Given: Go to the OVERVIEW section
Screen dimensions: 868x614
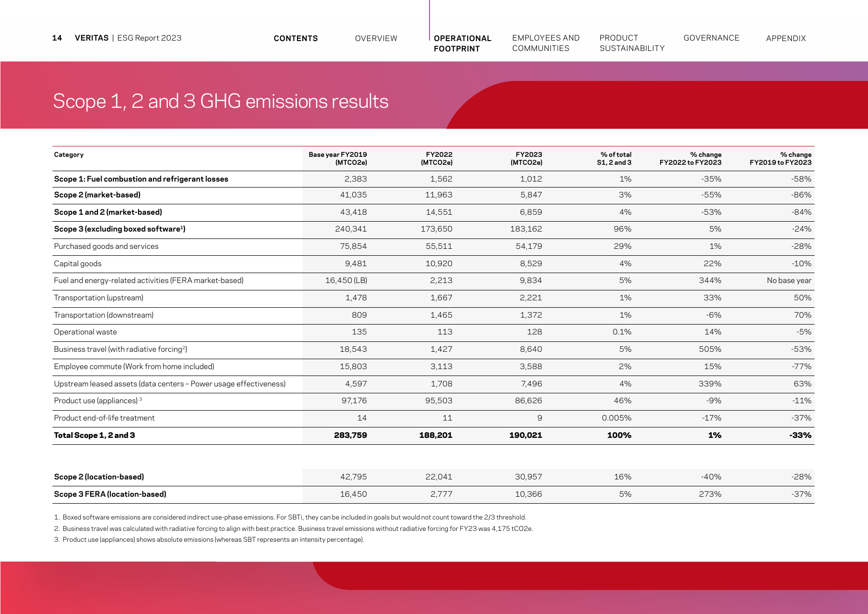Looking at the screenshot, I should (376, 39).
